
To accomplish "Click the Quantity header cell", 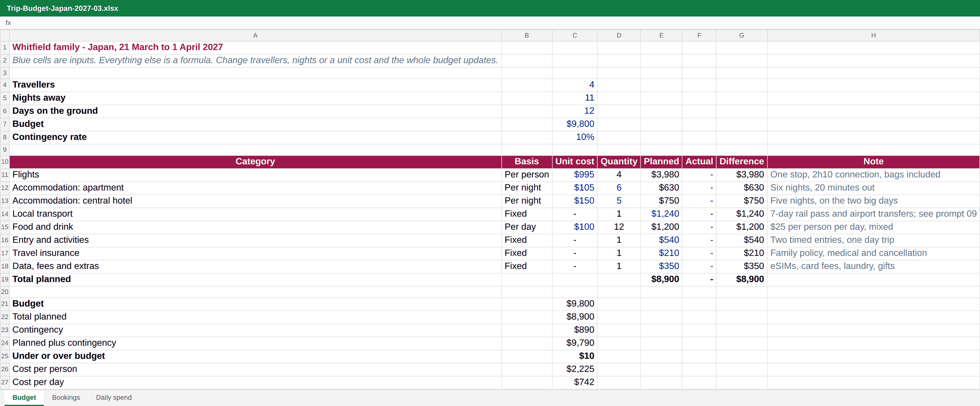I will tap(619, 162).
